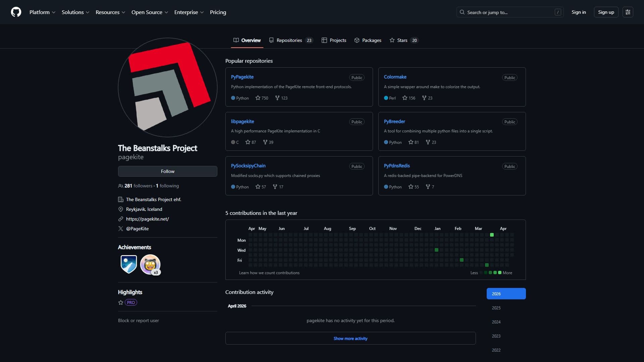Select year 2022 in activity filter
Screen dimensions: 644x362
[x=506, y=350]
